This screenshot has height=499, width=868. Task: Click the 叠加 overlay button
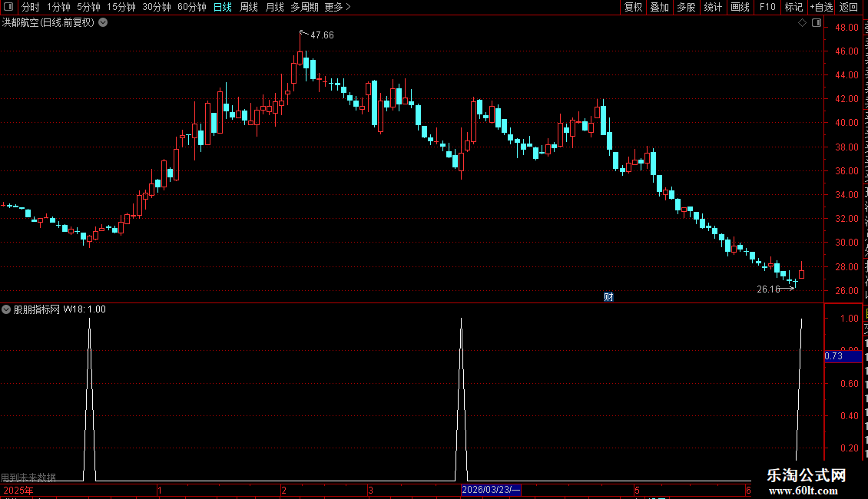(x=660, y=7)
